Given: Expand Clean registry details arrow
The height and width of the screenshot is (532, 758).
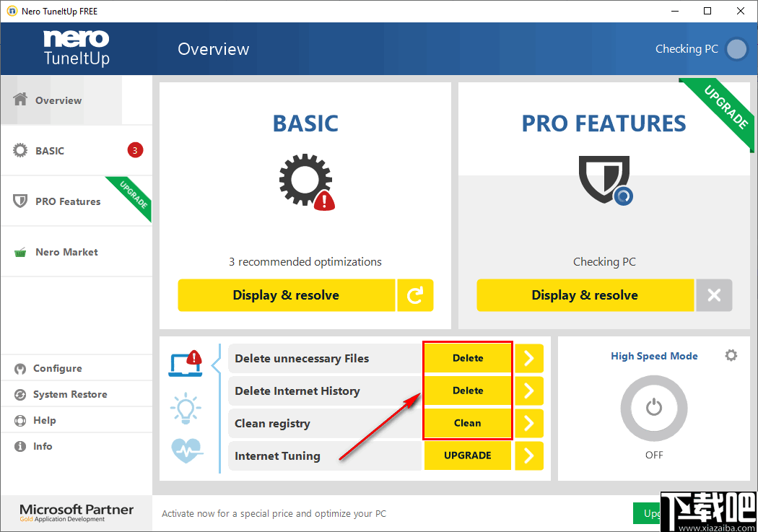Looking at the screenshot, I should 529,423.
